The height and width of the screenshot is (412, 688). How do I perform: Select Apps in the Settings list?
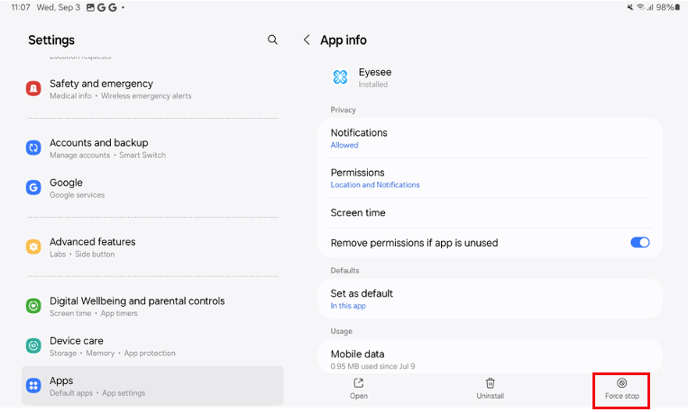(152, 385)
